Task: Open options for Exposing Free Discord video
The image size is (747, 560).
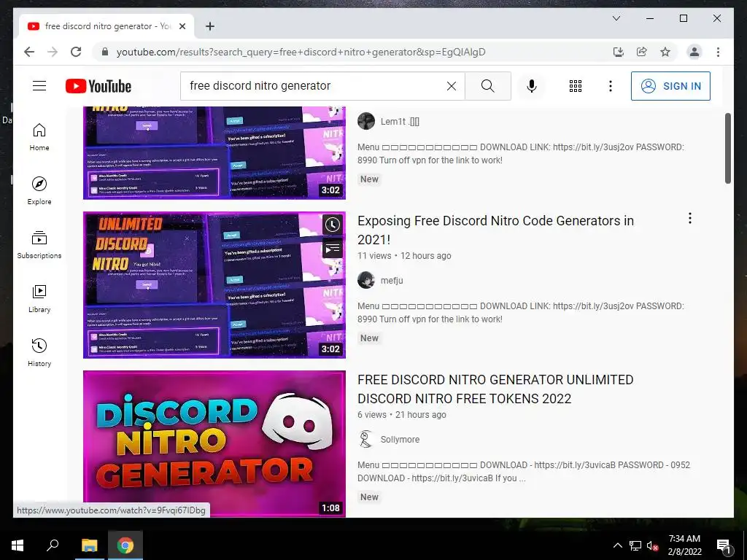Action: click(x=689, y=218)
